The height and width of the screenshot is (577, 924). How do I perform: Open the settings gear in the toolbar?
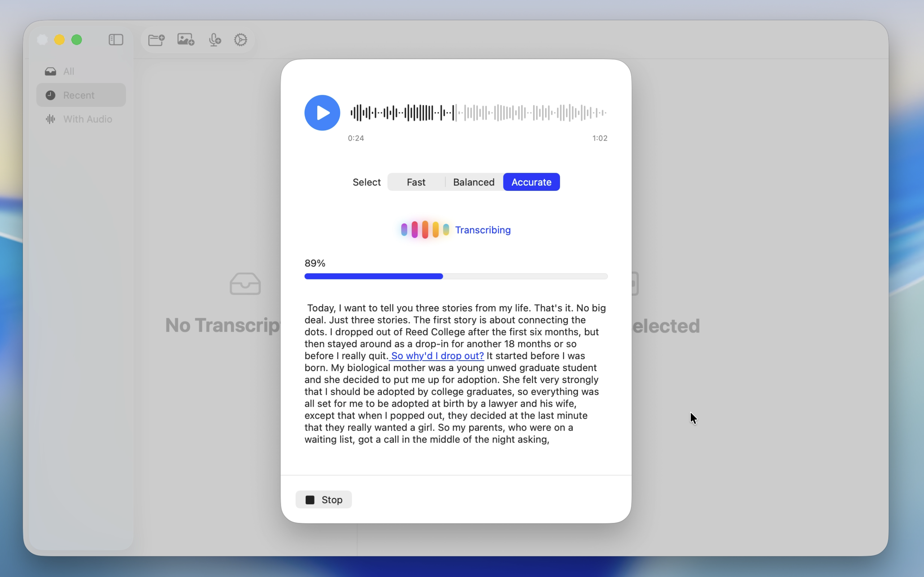(240, 39)
